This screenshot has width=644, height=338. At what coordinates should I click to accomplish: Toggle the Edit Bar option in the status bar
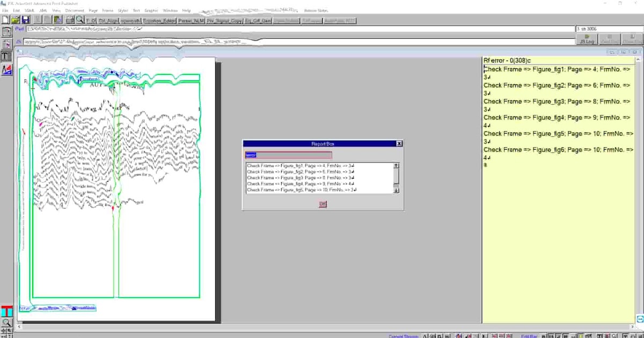coord(529,335)
